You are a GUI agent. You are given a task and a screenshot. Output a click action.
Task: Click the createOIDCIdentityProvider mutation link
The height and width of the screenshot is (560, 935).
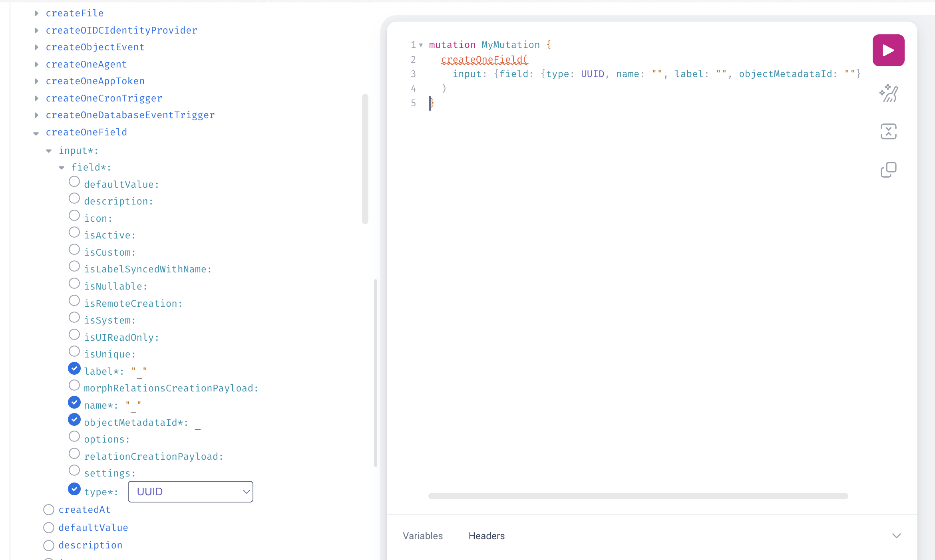tap(121, 30)
